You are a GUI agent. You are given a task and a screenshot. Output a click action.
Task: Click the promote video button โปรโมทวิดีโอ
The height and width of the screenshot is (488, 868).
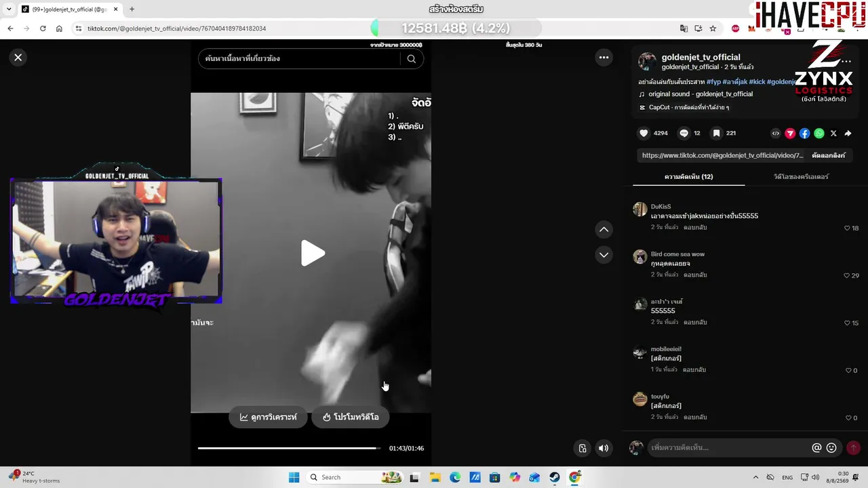351,418
